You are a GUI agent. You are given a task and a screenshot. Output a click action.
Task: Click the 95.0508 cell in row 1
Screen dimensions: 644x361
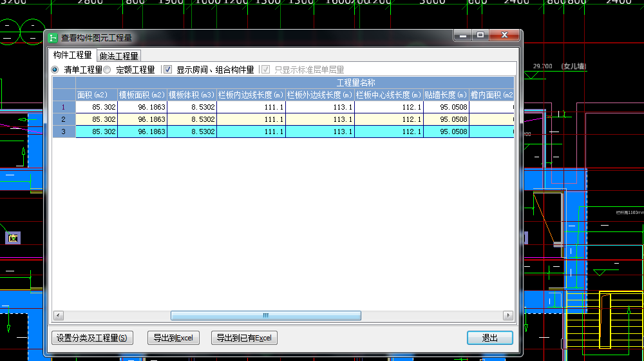pyautogui.click(x=446, y=107)
